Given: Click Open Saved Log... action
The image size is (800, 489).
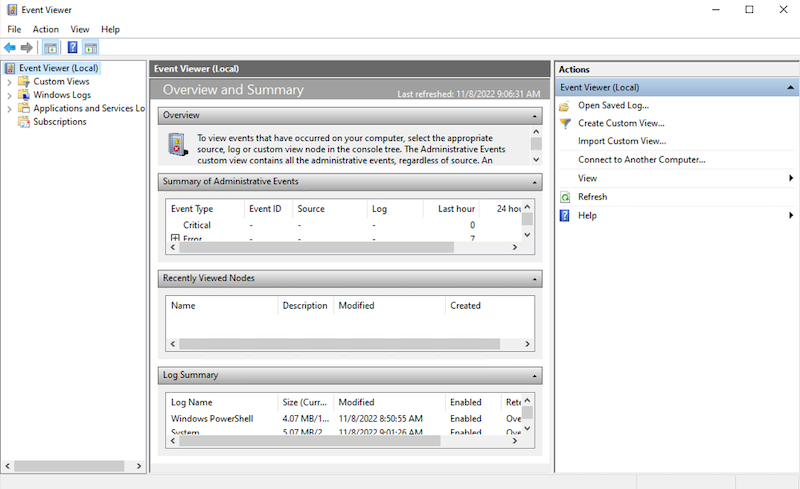Looking at the screenshot, I should tap(613, 105).
